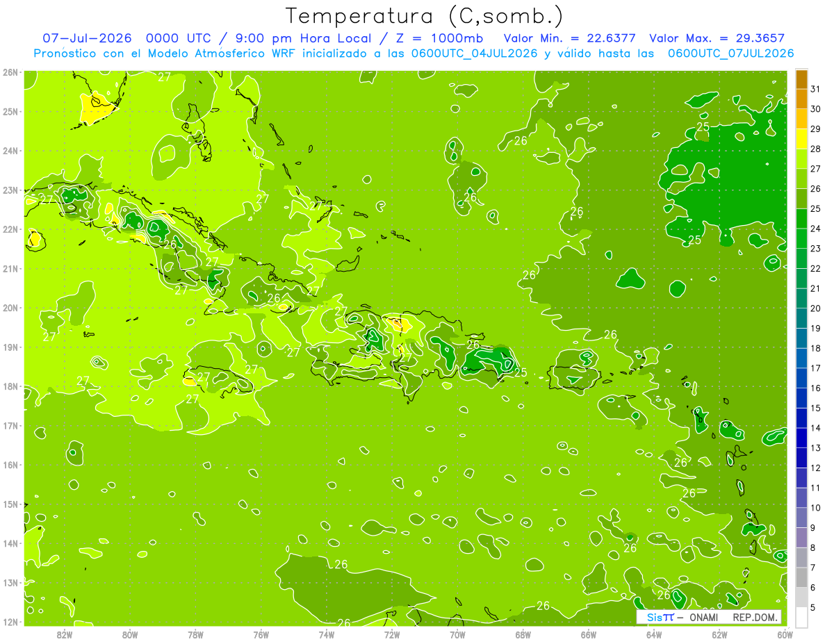Click the purple legend swatch between 9 and 10
The width and height of the screenshot is (834, 644).
[801, 518]
